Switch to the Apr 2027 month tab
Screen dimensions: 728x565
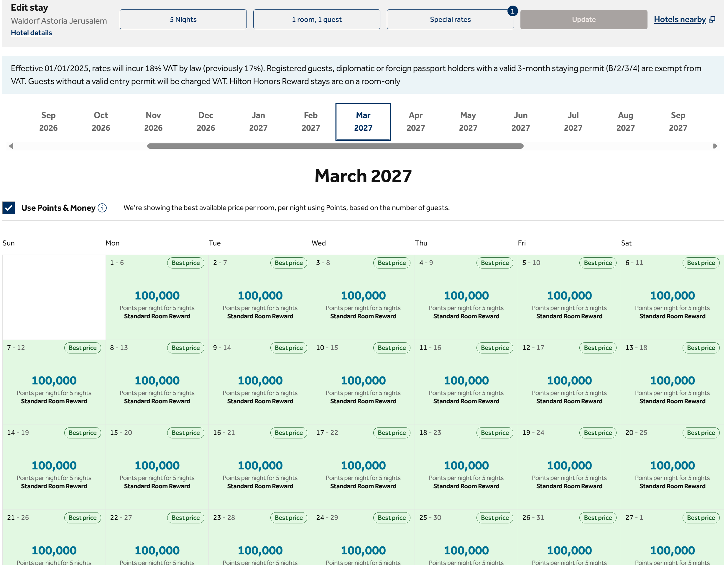pyautogui.click(x=415, y=122)
